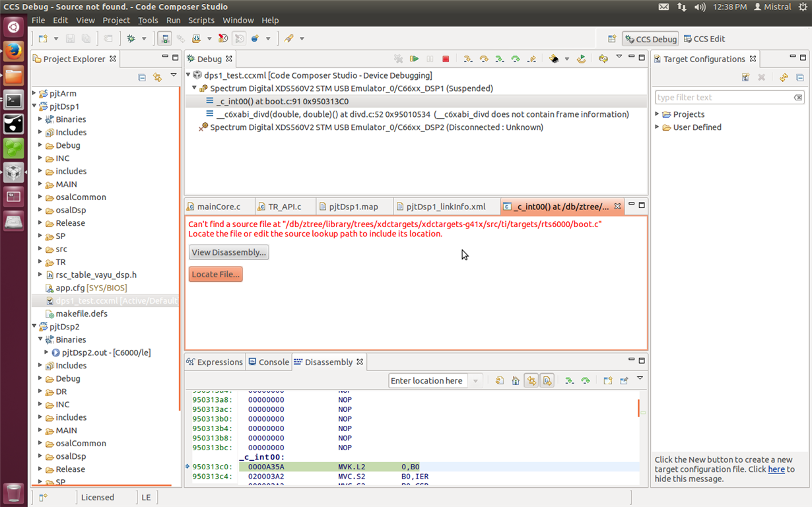Click Open New View icon in Disassembly
The height and width of the screenshot is (507, 812).
(x=608, y=381)
